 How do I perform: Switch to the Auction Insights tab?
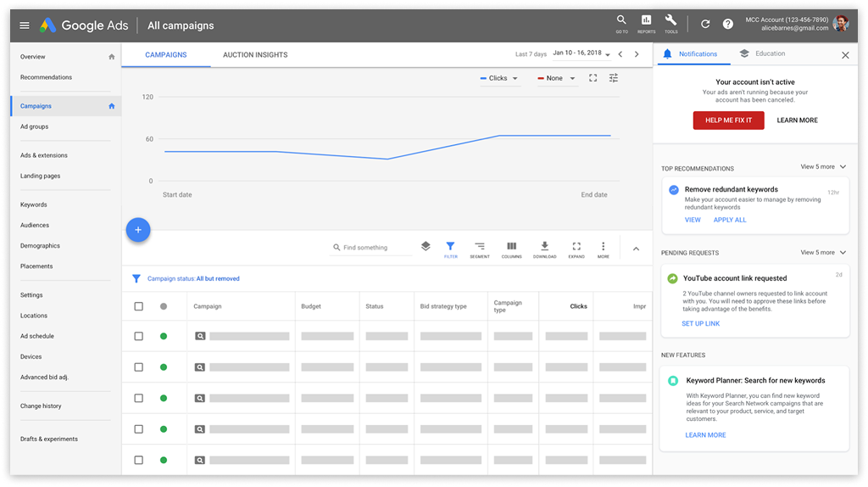point(255,55)
